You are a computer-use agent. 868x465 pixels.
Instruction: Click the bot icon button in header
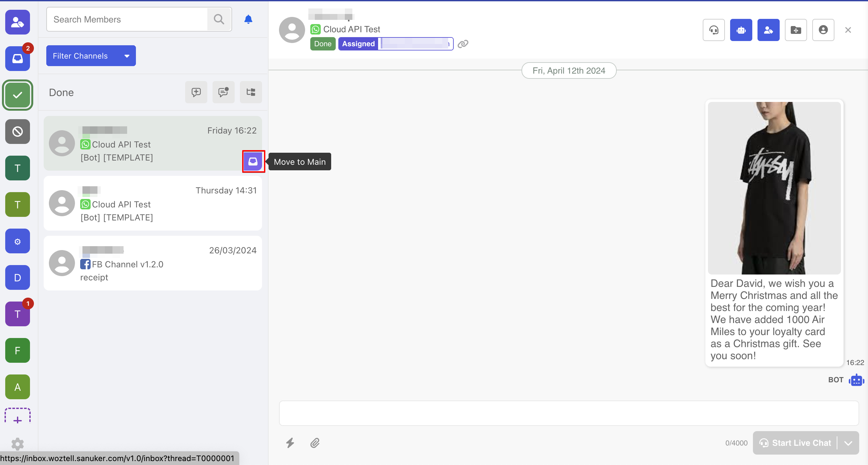point(741,30)
